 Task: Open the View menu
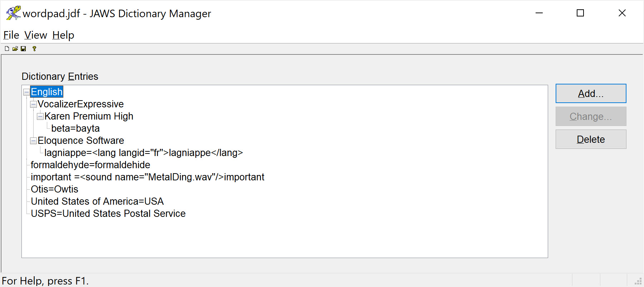[35, 35]
